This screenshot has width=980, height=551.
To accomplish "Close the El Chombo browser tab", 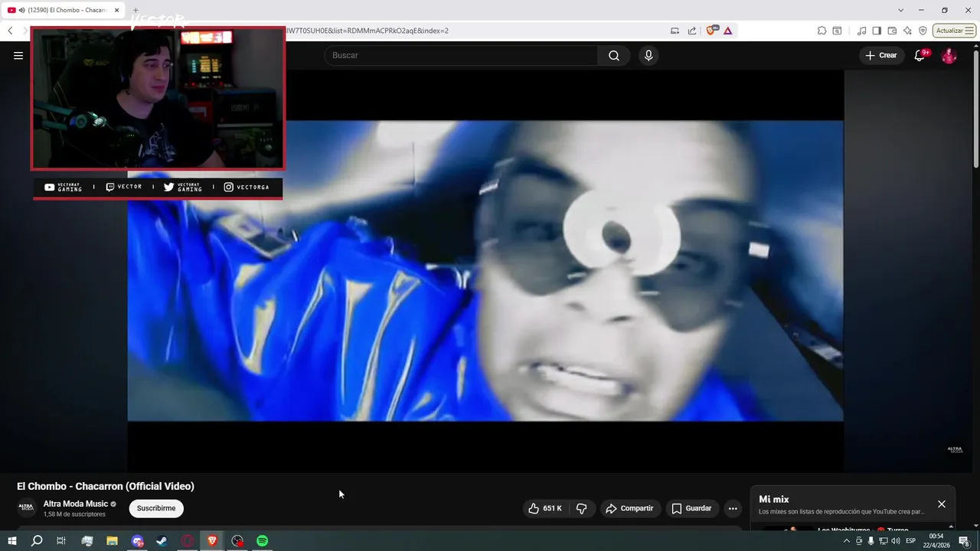I will [117, 11].
